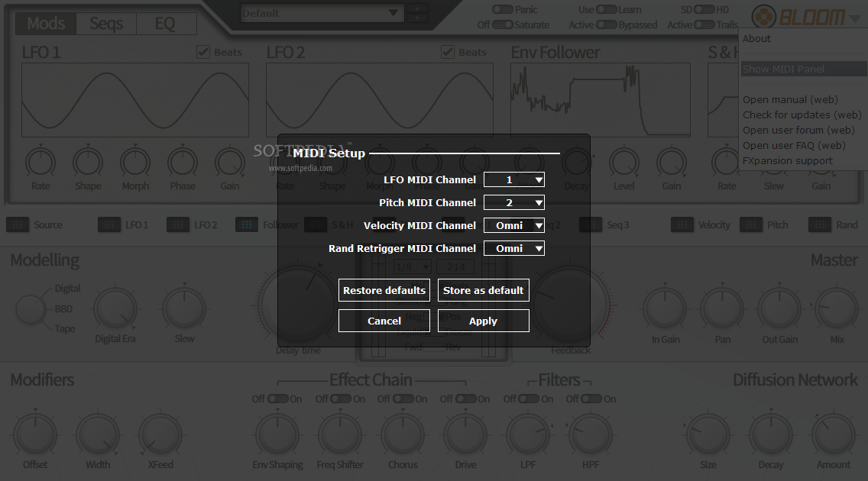Open the Pitch MIDI Channel dropdown
The height and width of the screenshot is (481, 868).
(514, 202)
